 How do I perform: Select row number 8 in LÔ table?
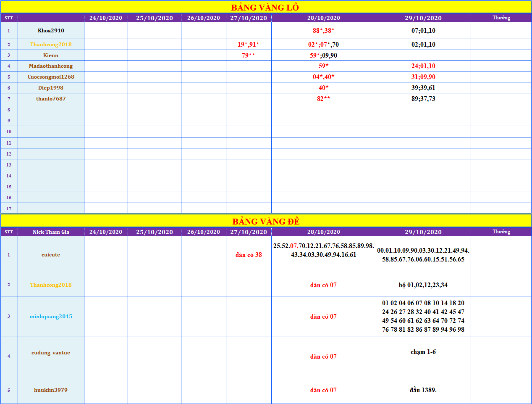[9, 110]
